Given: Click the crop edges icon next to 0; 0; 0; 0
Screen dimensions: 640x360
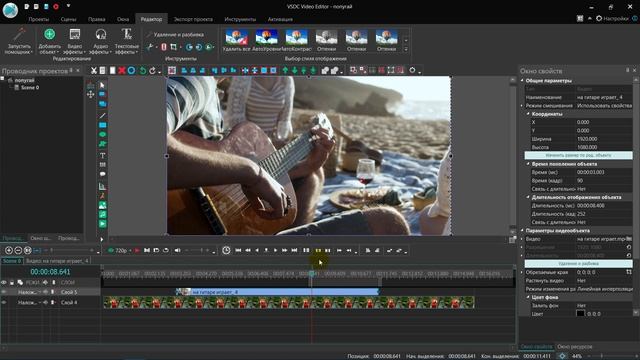Looking at the screenshot, I should click(629, 272).
